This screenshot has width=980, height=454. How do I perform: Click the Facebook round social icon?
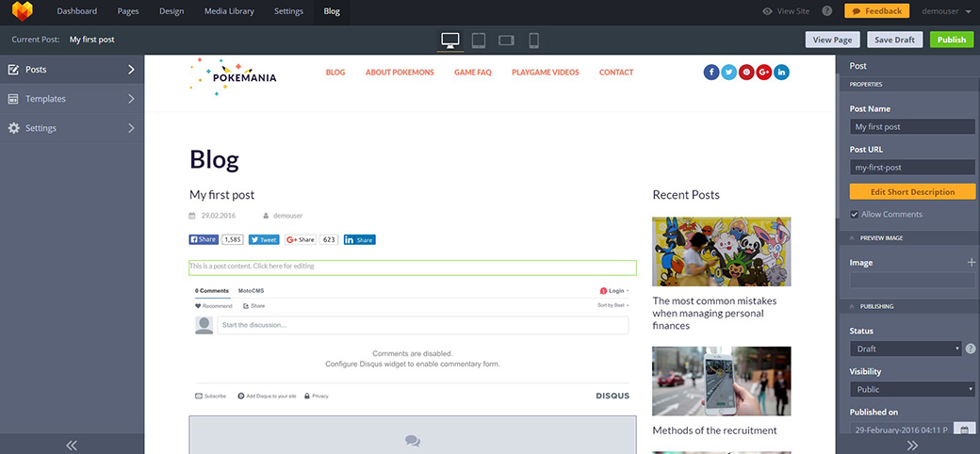pos(711,73)
